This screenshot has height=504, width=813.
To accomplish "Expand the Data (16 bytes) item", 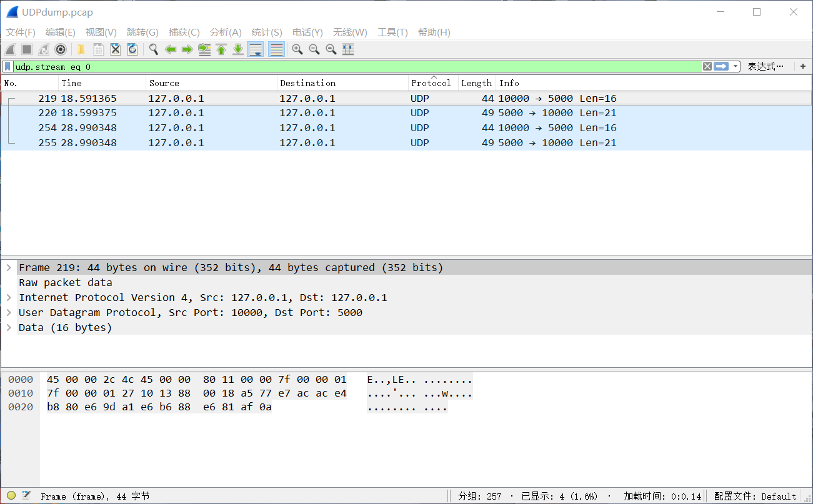I will tap(9, 327).
